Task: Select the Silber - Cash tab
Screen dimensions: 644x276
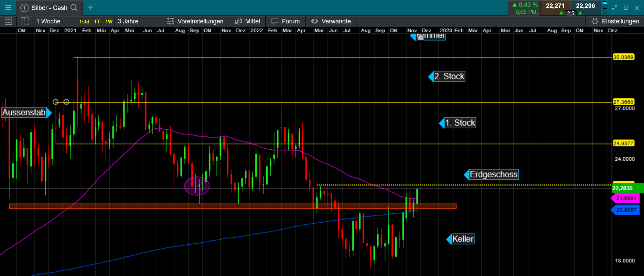Action: click(x=50, y=8)
